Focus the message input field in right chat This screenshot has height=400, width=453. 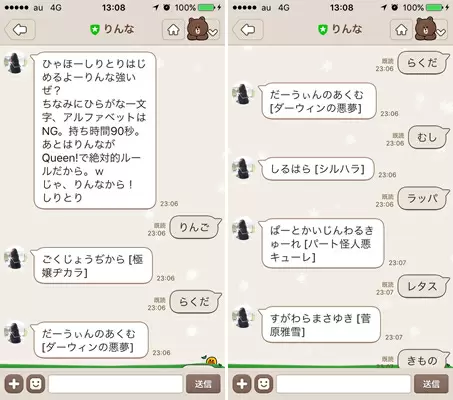344,384
